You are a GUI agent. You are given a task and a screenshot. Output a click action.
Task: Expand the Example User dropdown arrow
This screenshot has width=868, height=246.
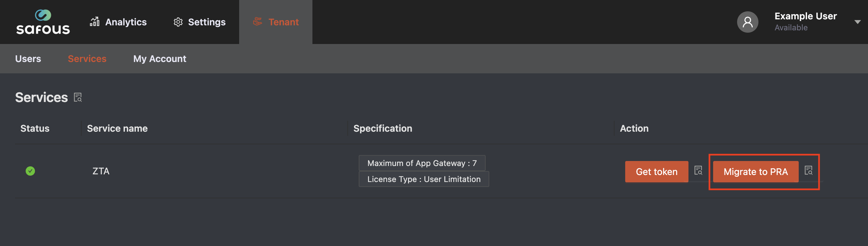pos(857,22)
